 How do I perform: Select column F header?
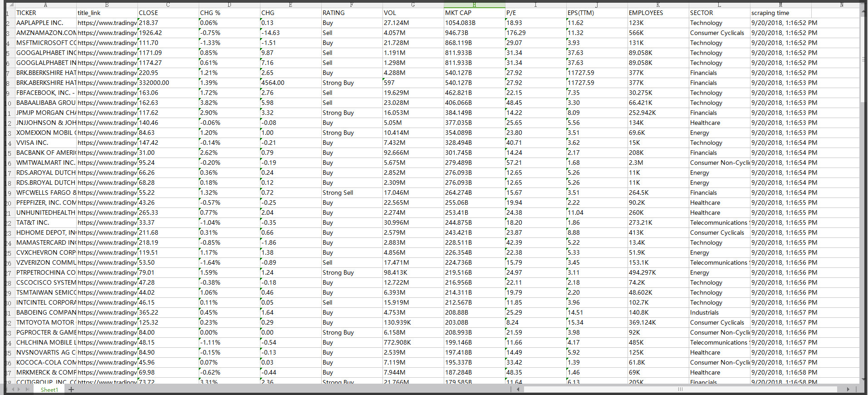pos(352,5)
